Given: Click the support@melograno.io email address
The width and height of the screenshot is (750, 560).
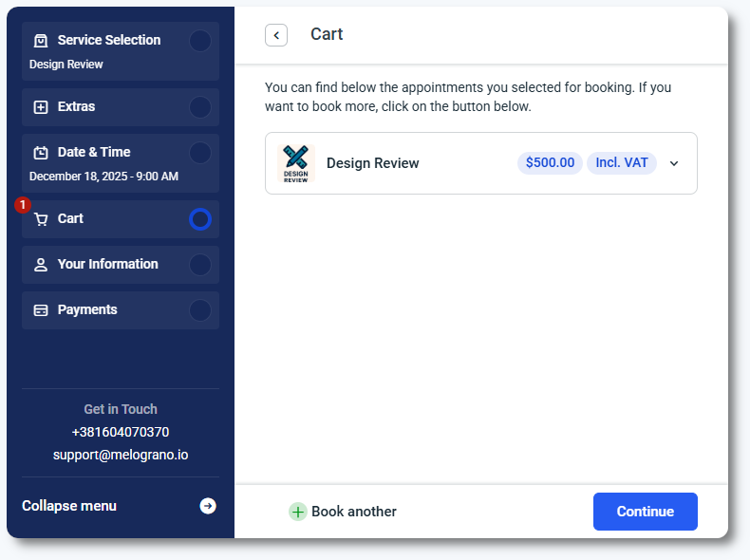Looking at the screenshot, I should pyautogui.click(x=121, y=455).
